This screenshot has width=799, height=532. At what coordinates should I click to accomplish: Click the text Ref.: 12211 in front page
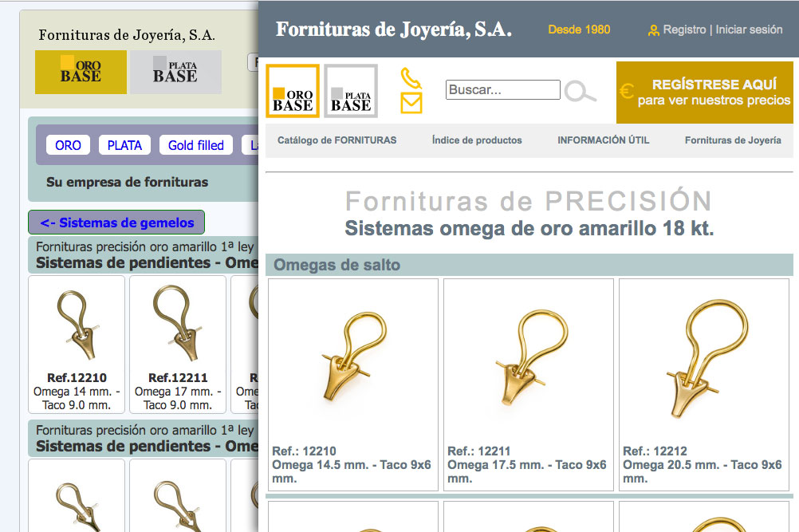pos(479,451)
